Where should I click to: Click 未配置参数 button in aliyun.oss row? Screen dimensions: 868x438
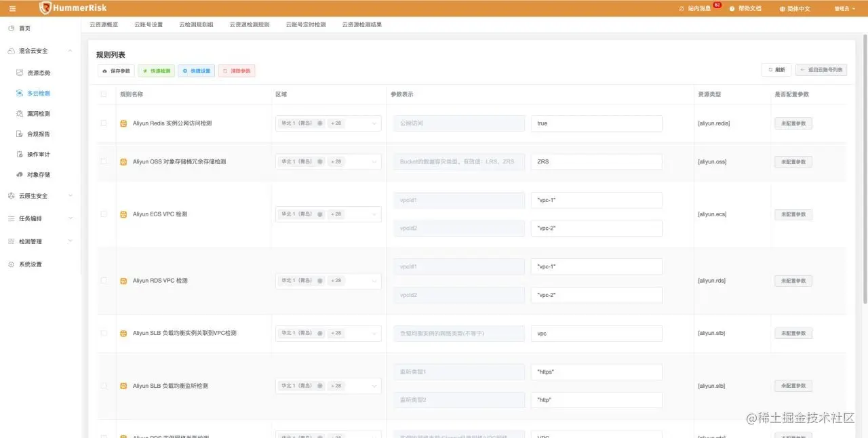coord(793,161)
